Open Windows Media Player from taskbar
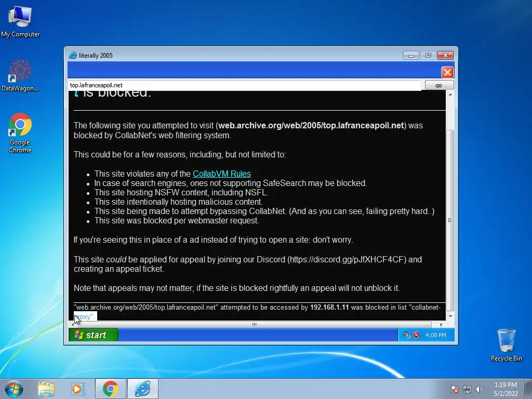532x399 pixels. 78,389
